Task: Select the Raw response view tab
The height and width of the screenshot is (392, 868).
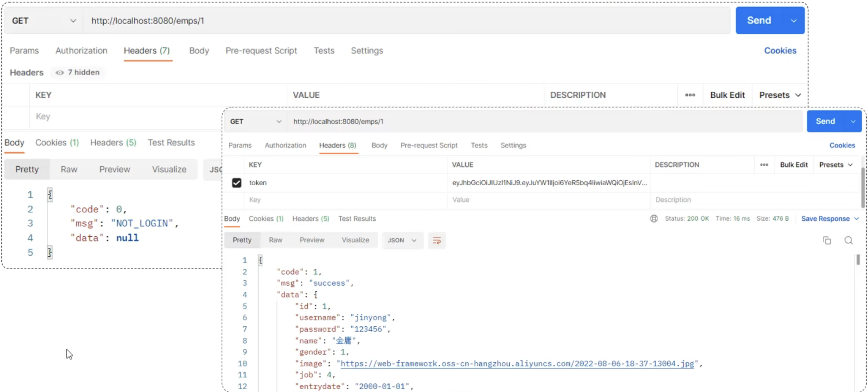Action: coord(275,240)
